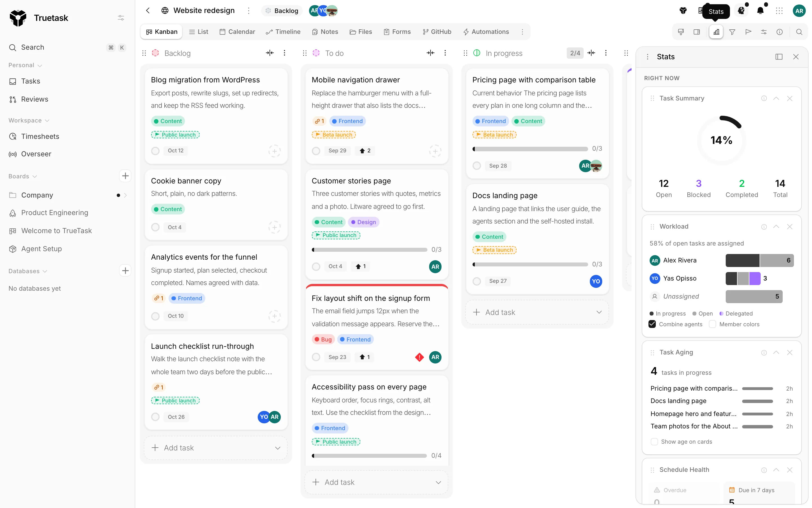812x508 pixels.
Task: Add assignee to Blog migration card
Action: [x=274, y=151]
